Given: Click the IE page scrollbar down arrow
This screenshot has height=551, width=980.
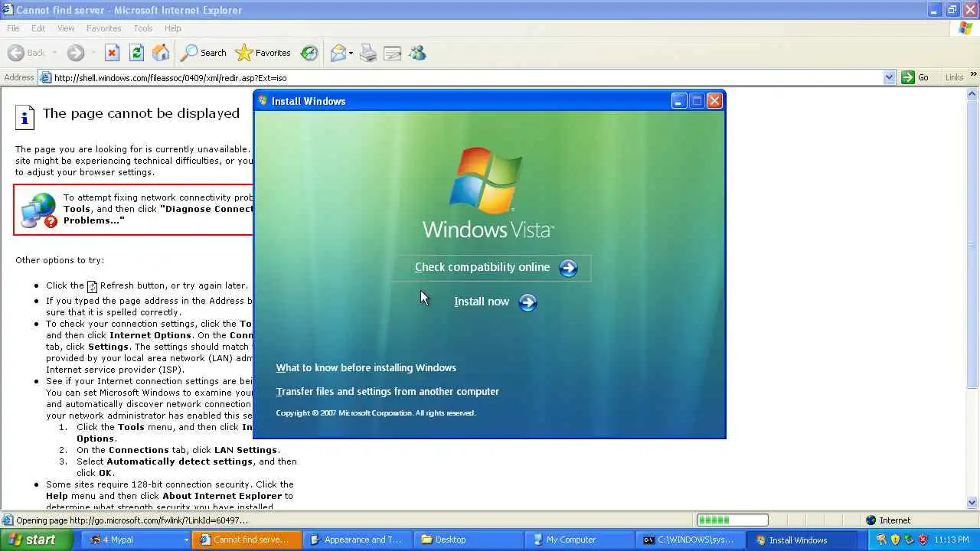Looking at the screenshot, I should [x=973, y=503].
